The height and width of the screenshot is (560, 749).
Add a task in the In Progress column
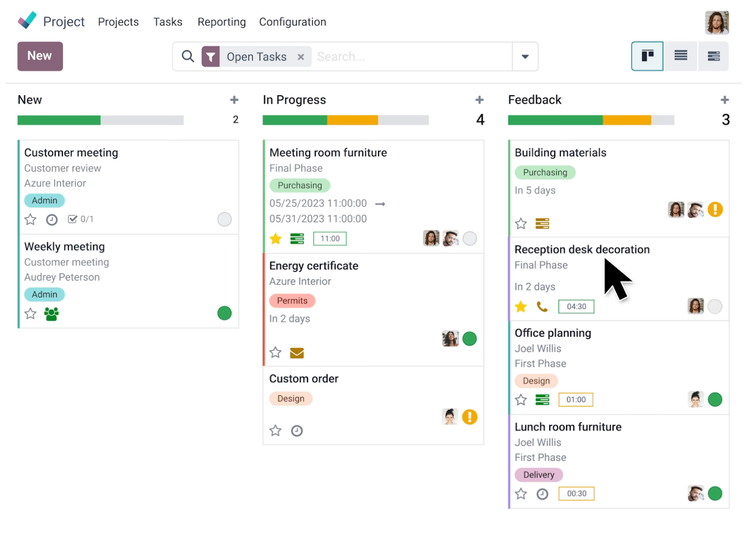[x=479, y=100]
